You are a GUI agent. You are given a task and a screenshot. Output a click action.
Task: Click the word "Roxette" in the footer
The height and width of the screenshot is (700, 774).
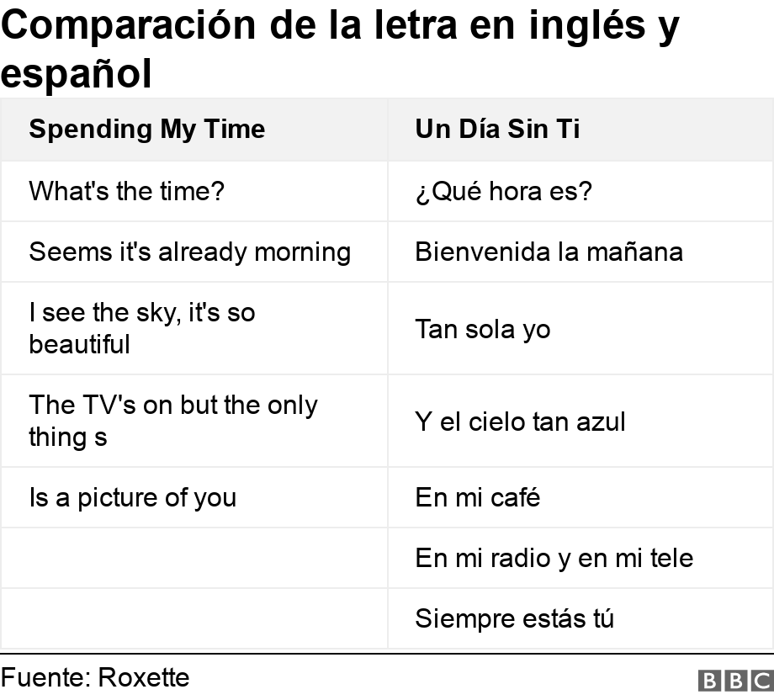click(x=144, y=678)
